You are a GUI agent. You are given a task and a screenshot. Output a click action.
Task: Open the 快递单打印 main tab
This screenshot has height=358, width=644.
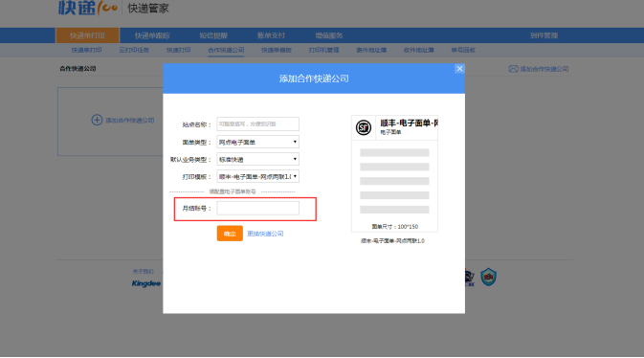coord(87,35)
